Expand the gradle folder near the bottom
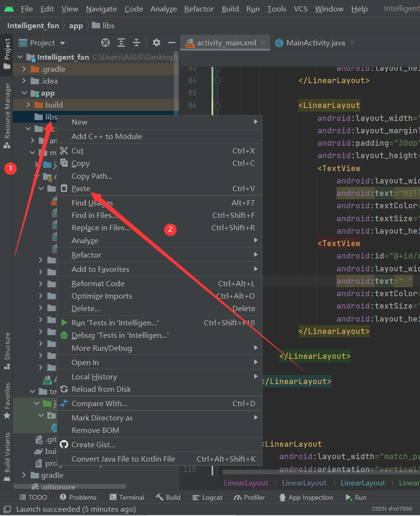Image resolution: width=420 pixels, height=516 pixels. coord(24,475)
